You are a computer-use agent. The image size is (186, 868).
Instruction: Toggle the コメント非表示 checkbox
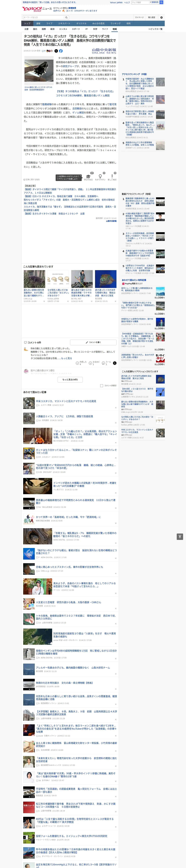tap(102, 386)
